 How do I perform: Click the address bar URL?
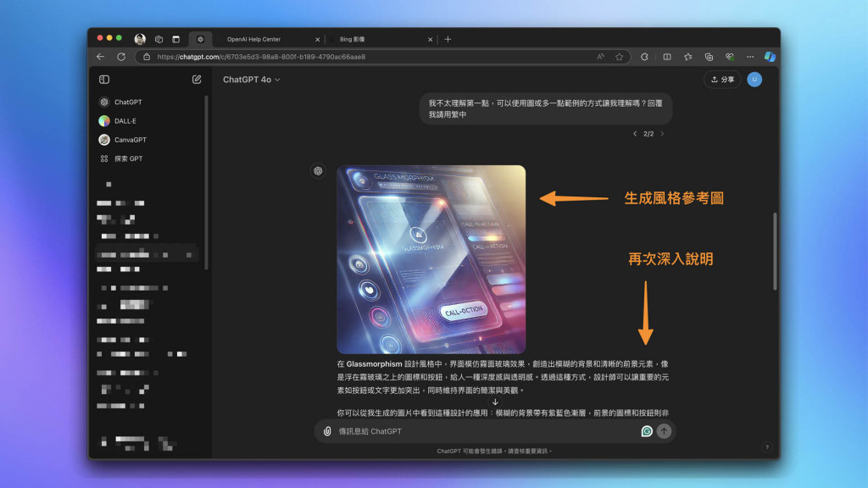[x=261, y=57]
